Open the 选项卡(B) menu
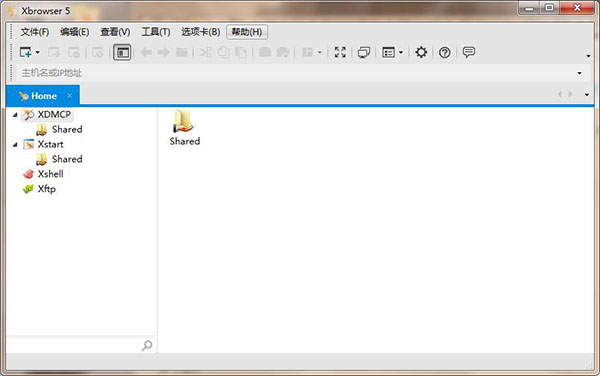This screenshot has width=600, height=376. (x=201, y=32)
